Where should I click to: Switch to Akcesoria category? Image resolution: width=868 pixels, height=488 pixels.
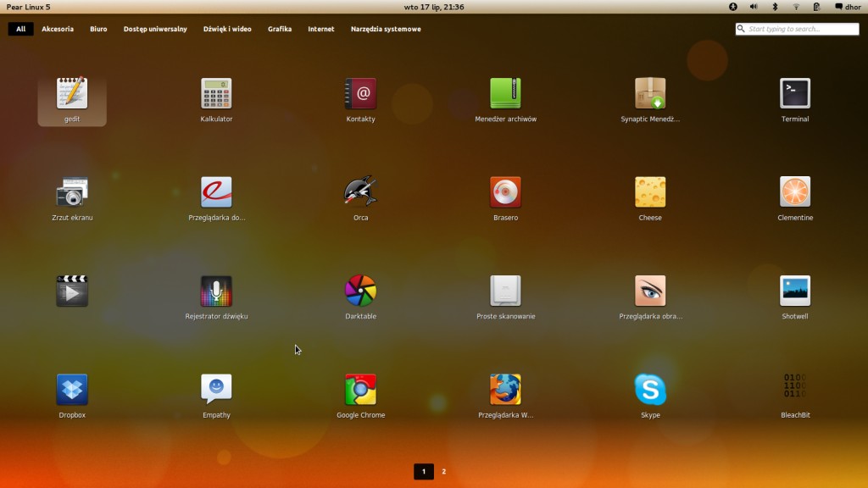click(x=58, y=29)
